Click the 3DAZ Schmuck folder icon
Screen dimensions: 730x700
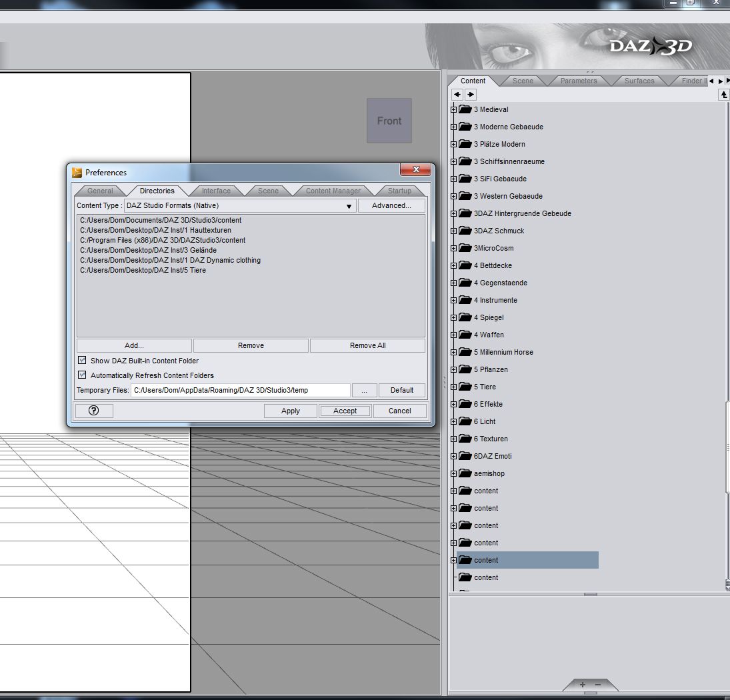465,231
